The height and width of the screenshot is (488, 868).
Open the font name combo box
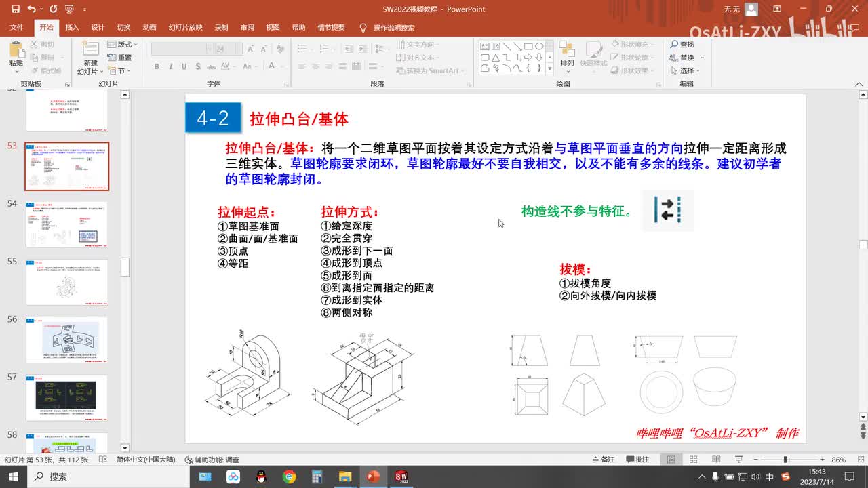pos(182,49)
